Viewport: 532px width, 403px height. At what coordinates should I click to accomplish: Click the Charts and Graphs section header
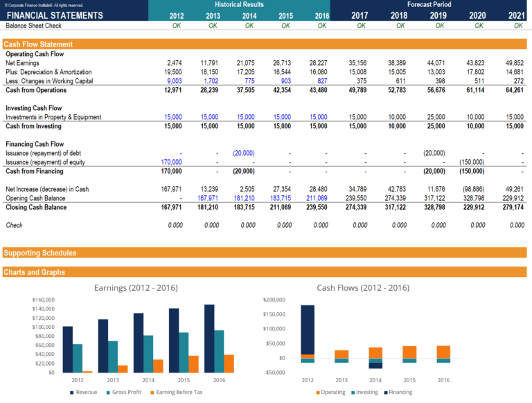point(34,272)
